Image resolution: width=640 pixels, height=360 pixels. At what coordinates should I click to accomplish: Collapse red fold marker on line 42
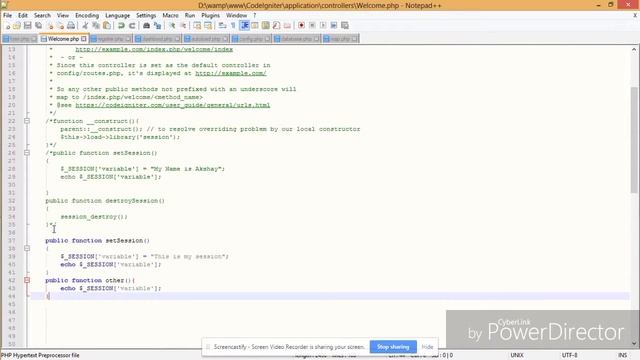(x=27, y=280)
